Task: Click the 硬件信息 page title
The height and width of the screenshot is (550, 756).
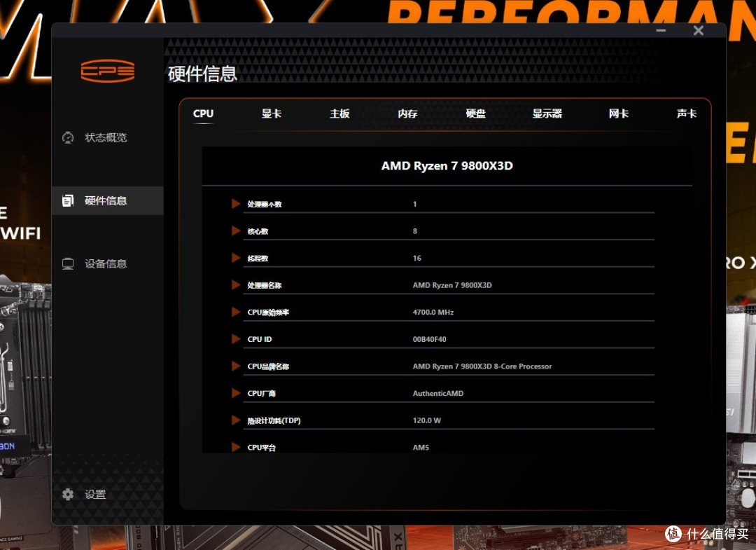Action: [202, 74]
